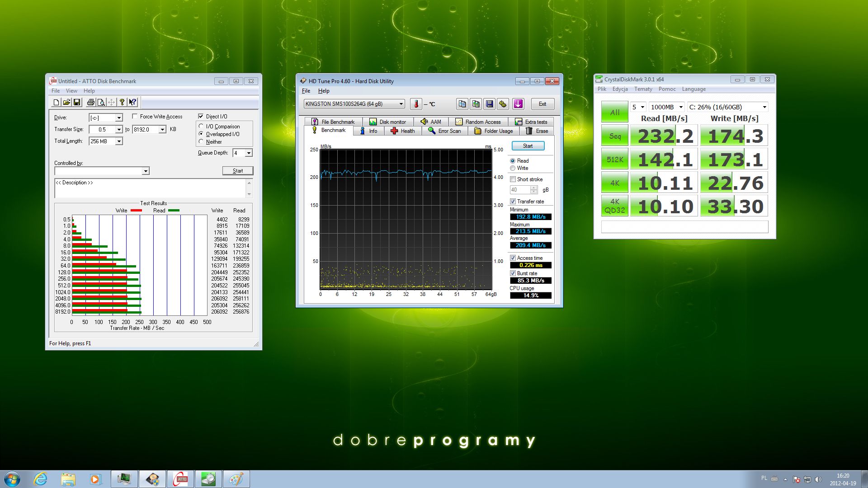The width and height of the screenshot is (868, 488).
Task: Open the KINGSTON drive selector in HD Tune
Action: (x=354, y=104)
